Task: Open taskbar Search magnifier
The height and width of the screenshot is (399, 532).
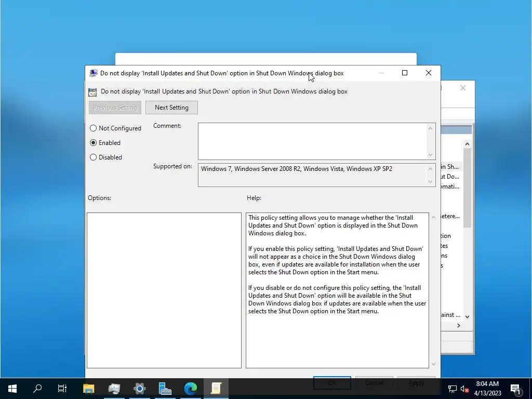Action: pos(37,389)
